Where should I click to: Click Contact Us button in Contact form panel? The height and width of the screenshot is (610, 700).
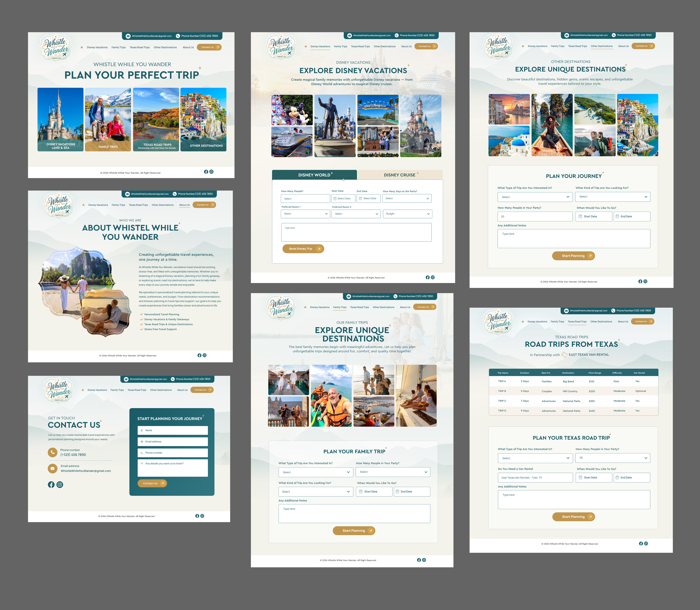click(152, 483)
